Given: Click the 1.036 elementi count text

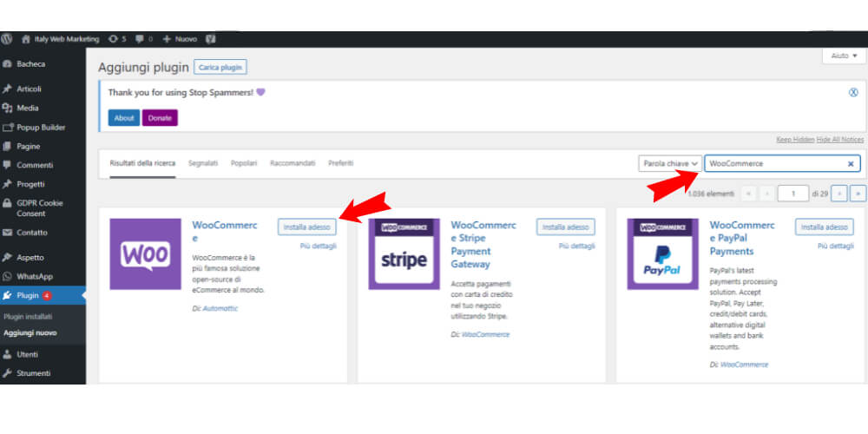Looking at the screenshot, I should click(711, 194).
